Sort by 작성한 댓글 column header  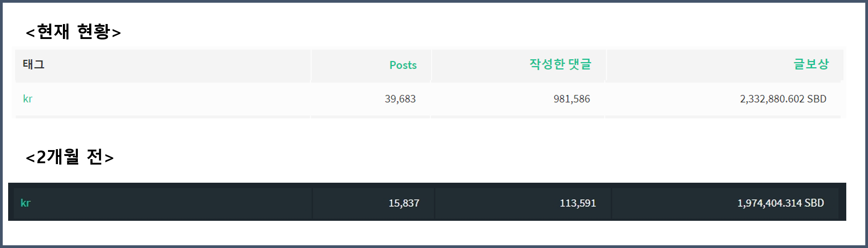point(560,64)
